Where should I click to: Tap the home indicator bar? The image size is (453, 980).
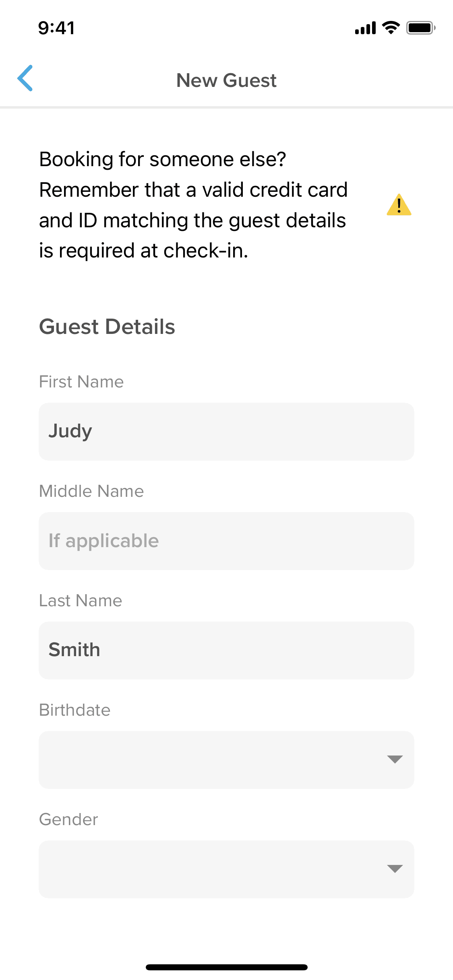click(226, 967)
